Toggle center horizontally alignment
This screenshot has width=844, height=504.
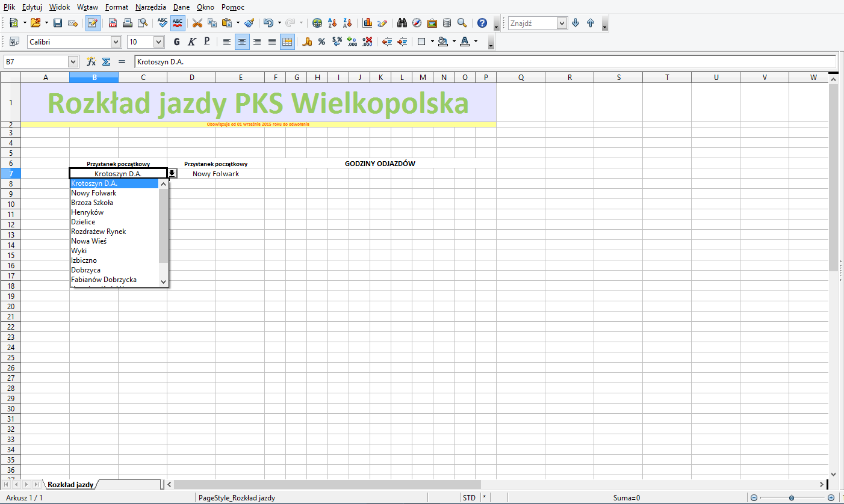tap(242, 41)
